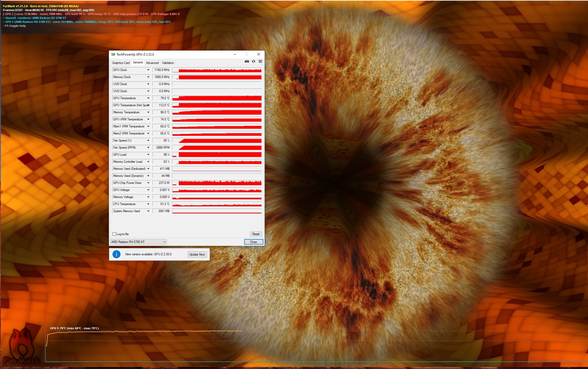This screenshot has width=588, height=369.
Task: Click the GPU-Z minimize icon
Action: pyautogui.click(x=235, y=54)
